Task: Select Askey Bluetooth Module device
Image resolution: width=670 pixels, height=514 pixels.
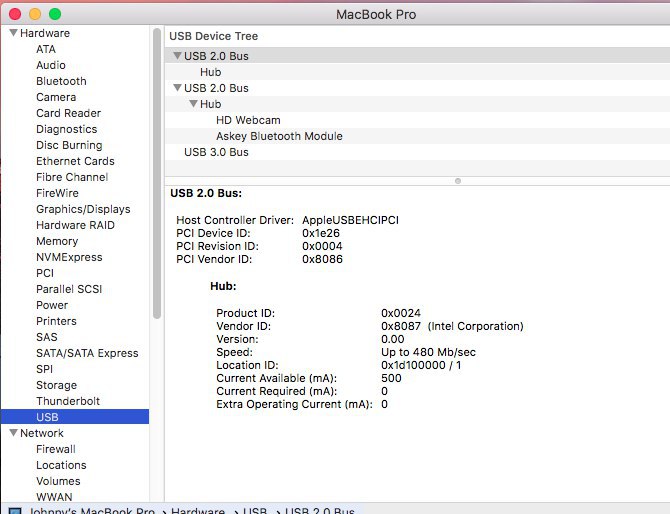Action: [x=417, y=136]
